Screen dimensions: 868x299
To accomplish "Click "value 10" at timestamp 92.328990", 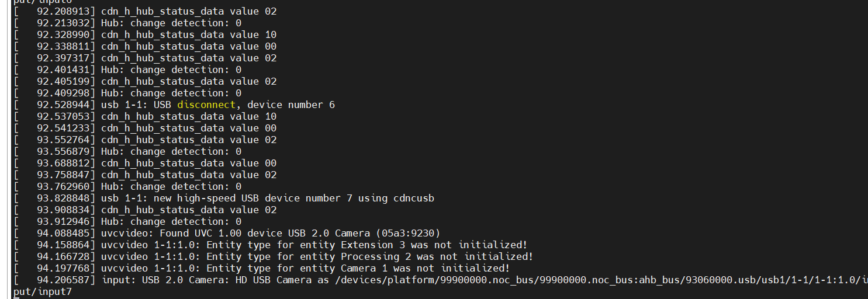I will tap(253, 35).
